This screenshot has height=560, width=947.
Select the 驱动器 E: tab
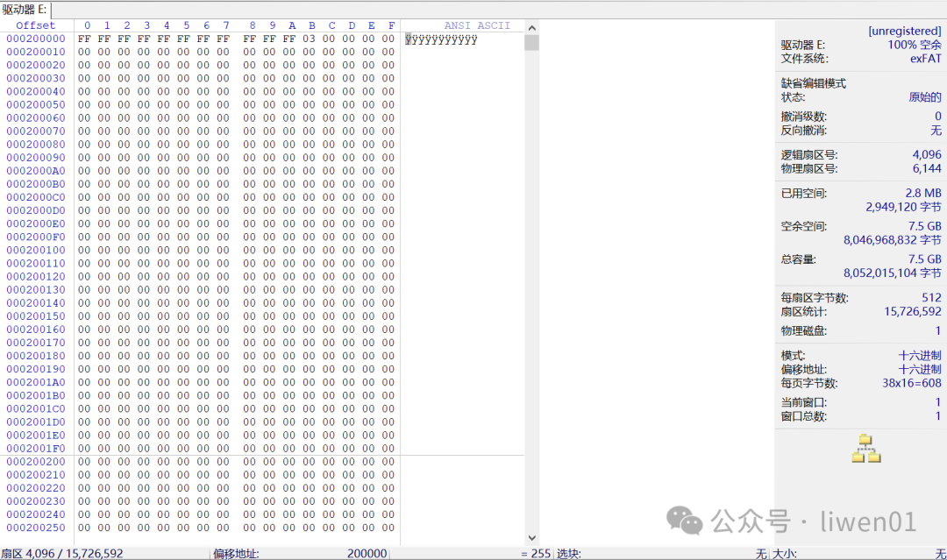[25, 10]
